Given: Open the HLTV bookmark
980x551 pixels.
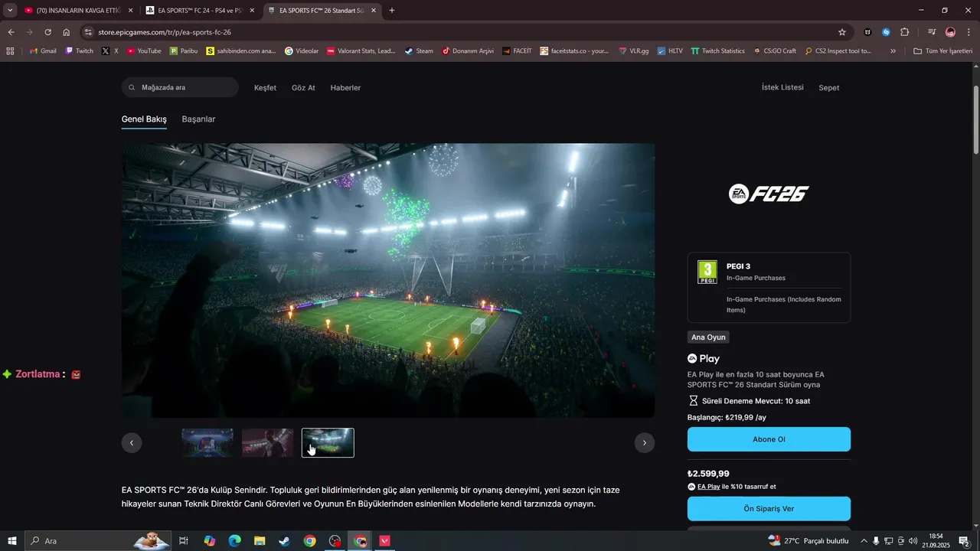Looking at the screenshot, I should pos(670,51).
